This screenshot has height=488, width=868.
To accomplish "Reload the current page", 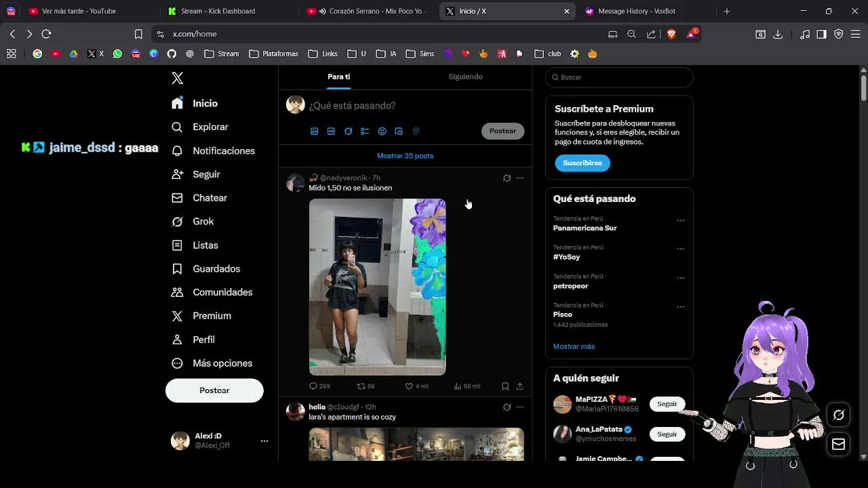I will [x=46, y=34].
